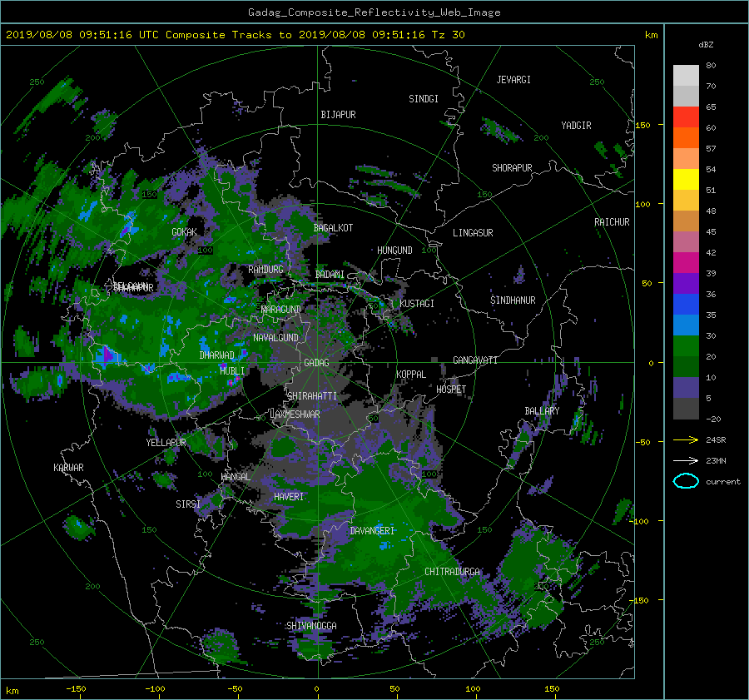Click the KUSTAGI city label

[x=417, y=304]
